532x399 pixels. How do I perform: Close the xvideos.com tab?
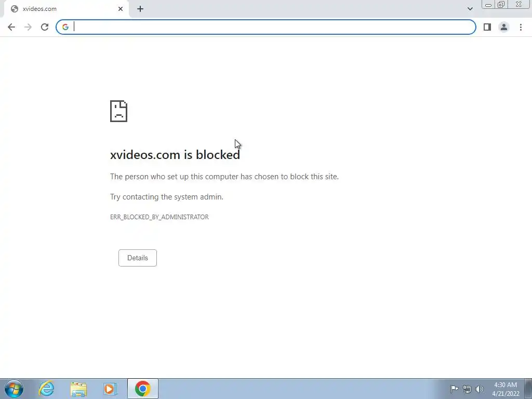point(121,9)
